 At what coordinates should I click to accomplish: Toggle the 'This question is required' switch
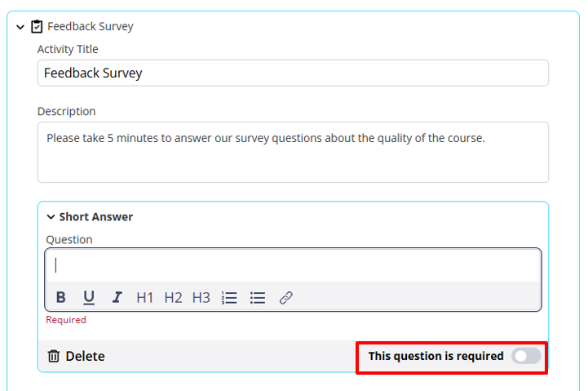coord(526,356)
